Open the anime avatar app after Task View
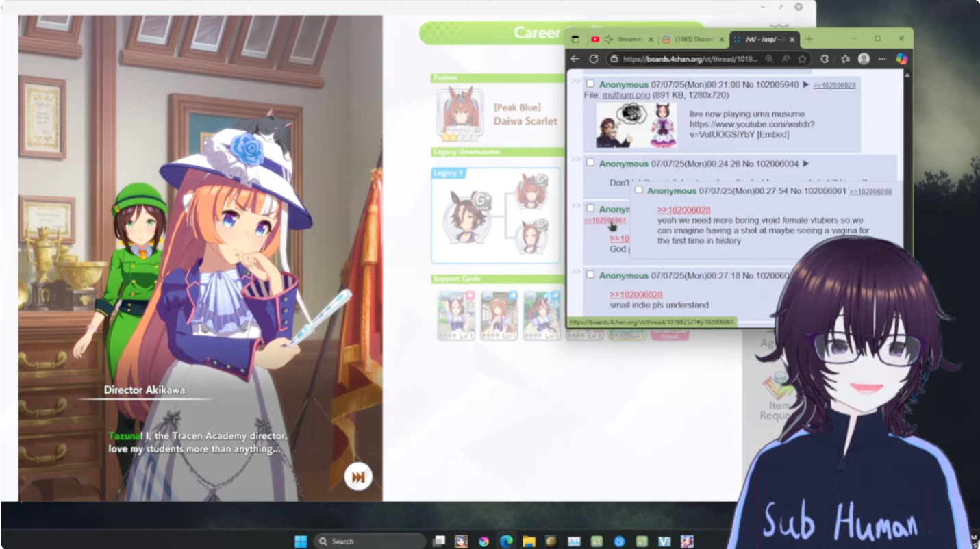This screenshot has width=980, height=549. tap(461, 541)
